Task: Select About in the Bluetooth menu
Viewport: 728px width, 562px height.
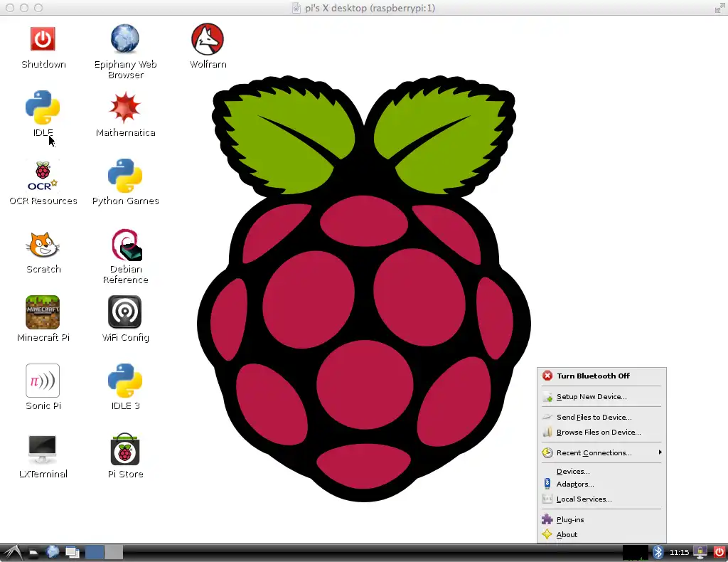Action: coord(601,534)
